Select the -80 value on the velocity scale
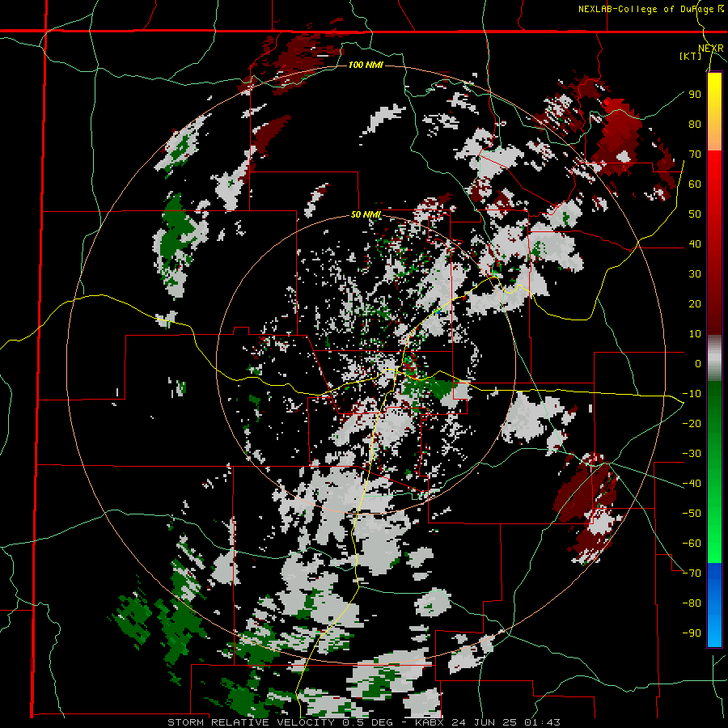 point(692,603)
